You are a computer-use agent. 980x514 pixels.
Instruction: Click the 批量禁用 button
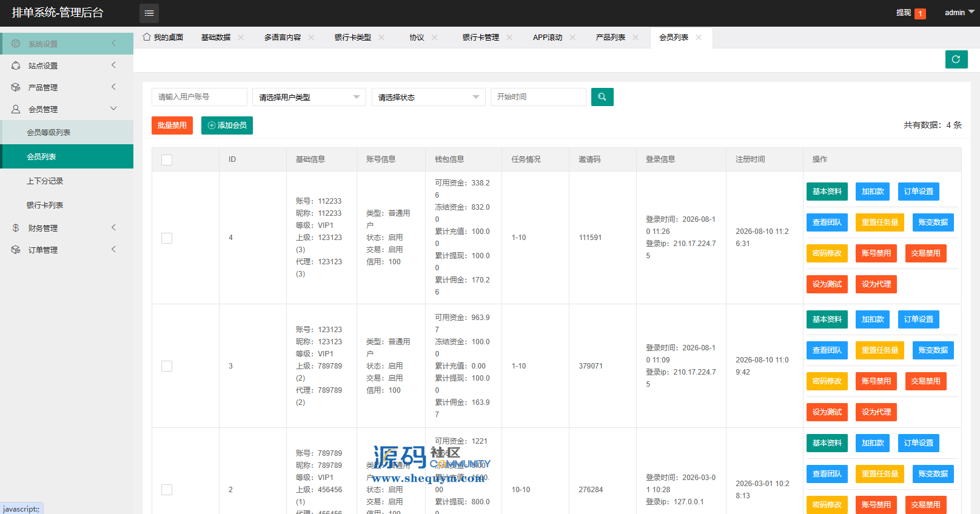[x=172, y=125]
